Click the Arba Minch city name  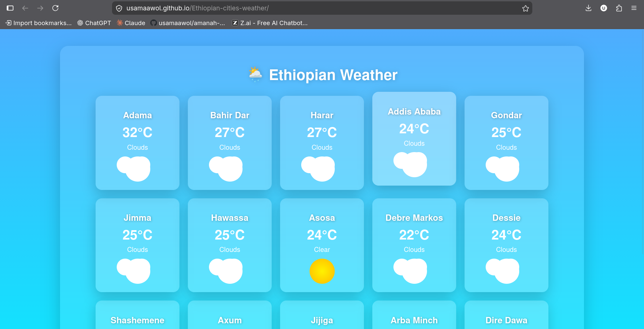[414, 320]
